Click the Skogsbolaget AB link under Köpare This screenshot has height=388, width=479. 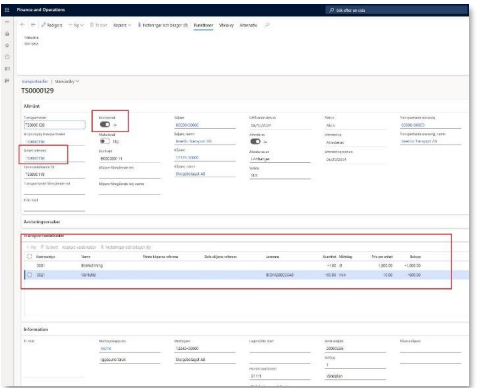coord(190,174)
